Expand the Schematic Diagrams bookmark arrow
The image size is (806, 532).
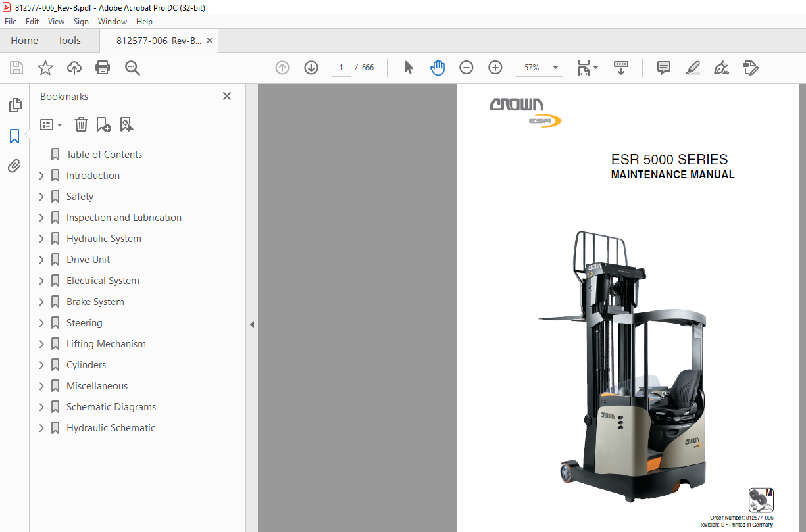coord(41,407)
